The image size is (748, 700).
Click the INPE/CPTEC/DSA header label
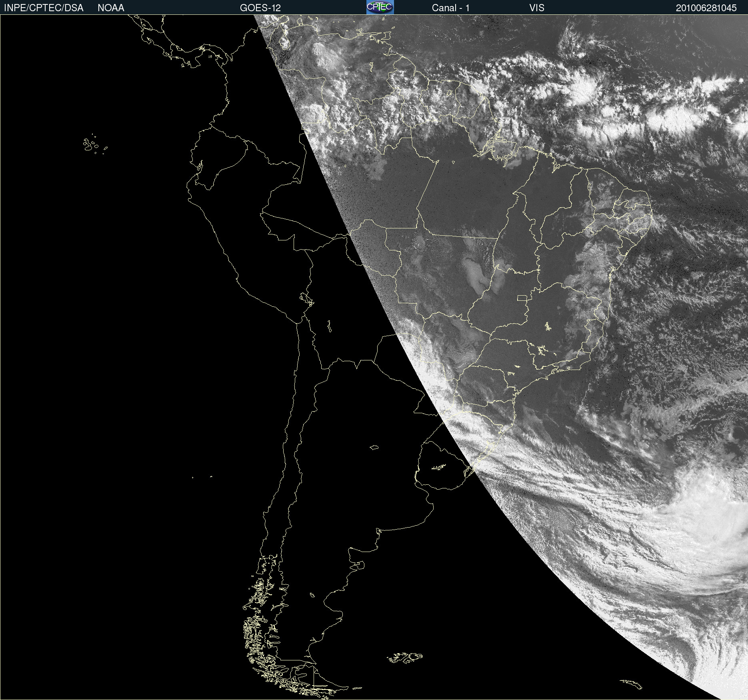[x=44, y=8]
